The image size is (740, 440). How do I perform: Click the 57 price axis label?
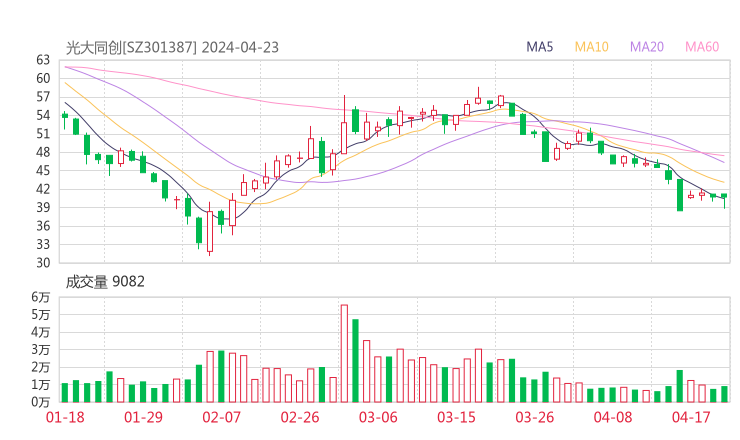pyautogui.click(x=43, y=97)
